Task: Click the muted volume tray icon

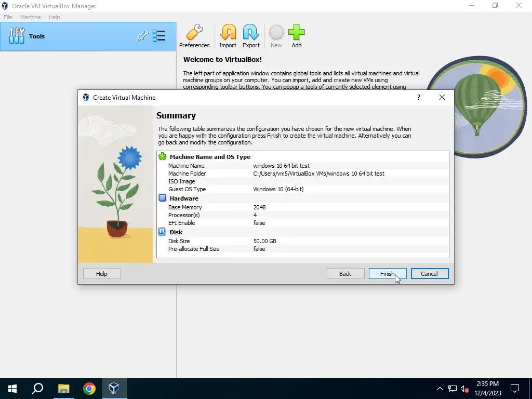Action: (464, 389)
